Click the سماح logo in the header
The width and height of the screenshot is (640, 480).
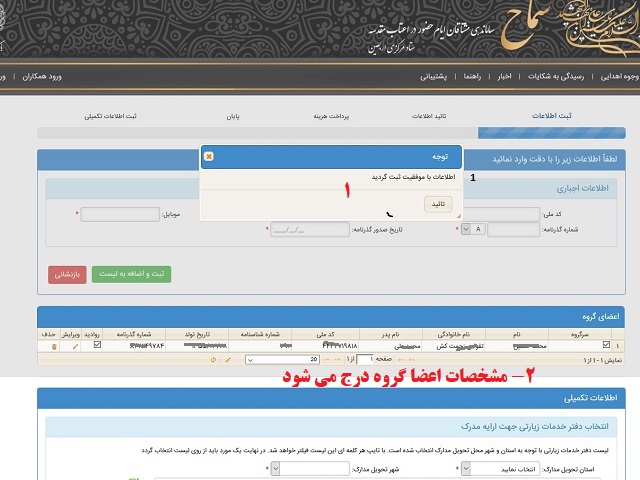click(524, 24)
